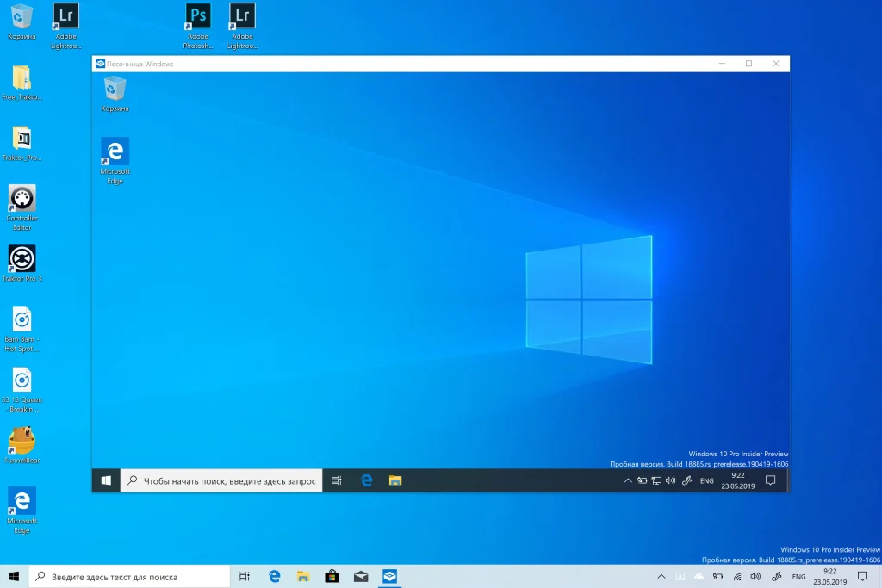Click the Edge icon in Sandbox taskbar
Viewport: 882px width, 588px height.
[366, 480]
